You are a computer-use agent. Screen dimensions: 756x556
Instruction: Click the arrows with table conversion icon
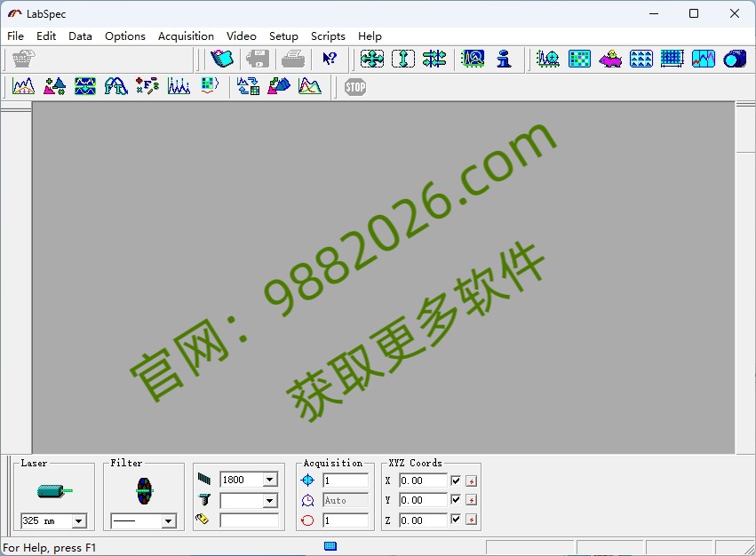click(x=249, y=86)
